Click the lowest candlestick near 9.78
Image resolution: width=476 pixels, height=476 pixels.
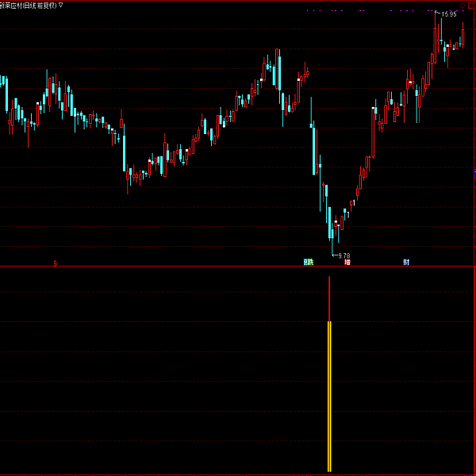click(332, 230)
